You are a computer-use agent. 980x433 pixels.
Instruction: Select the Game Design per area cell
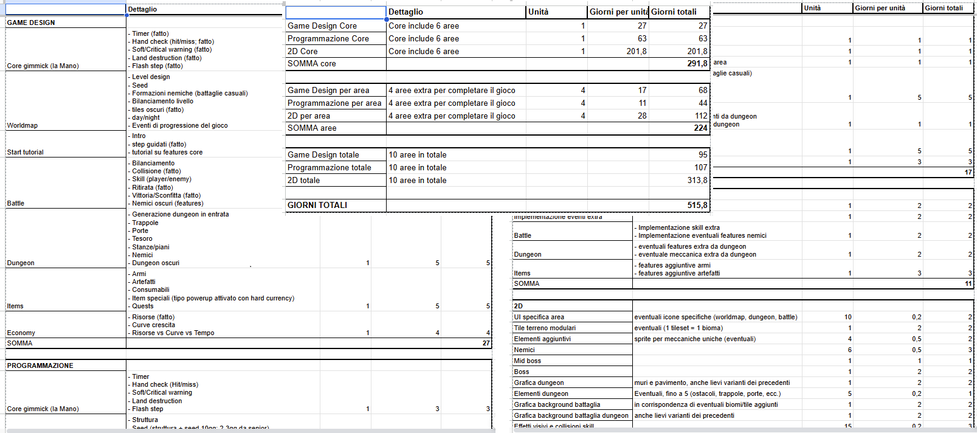[336, 90]
